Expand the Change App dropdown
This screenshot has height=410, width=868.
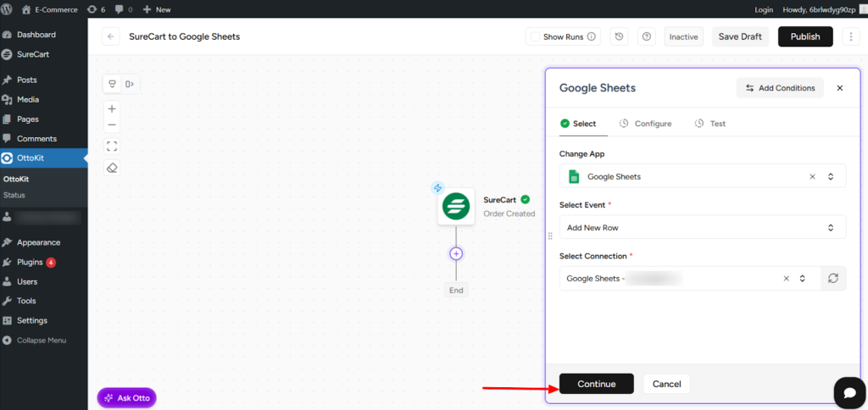pos(831,177)
